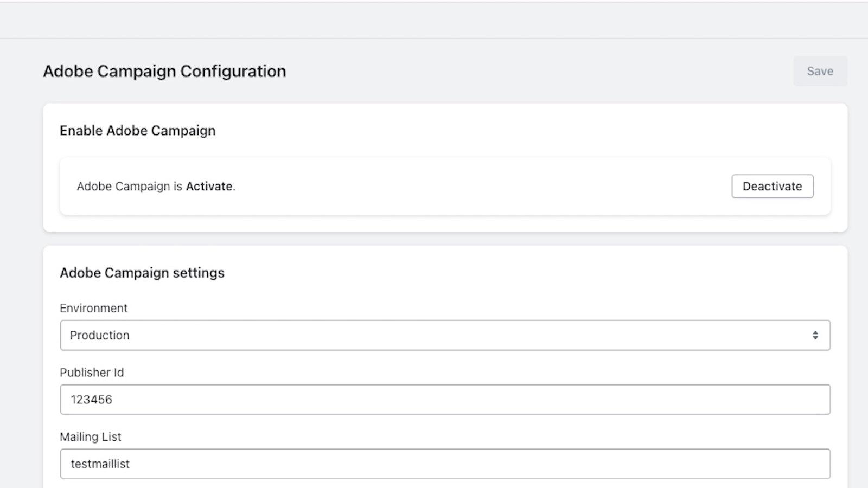868x488 pixels.
Task: Click the Enable Adobe Campaign heading
Action: coord(137,131)
